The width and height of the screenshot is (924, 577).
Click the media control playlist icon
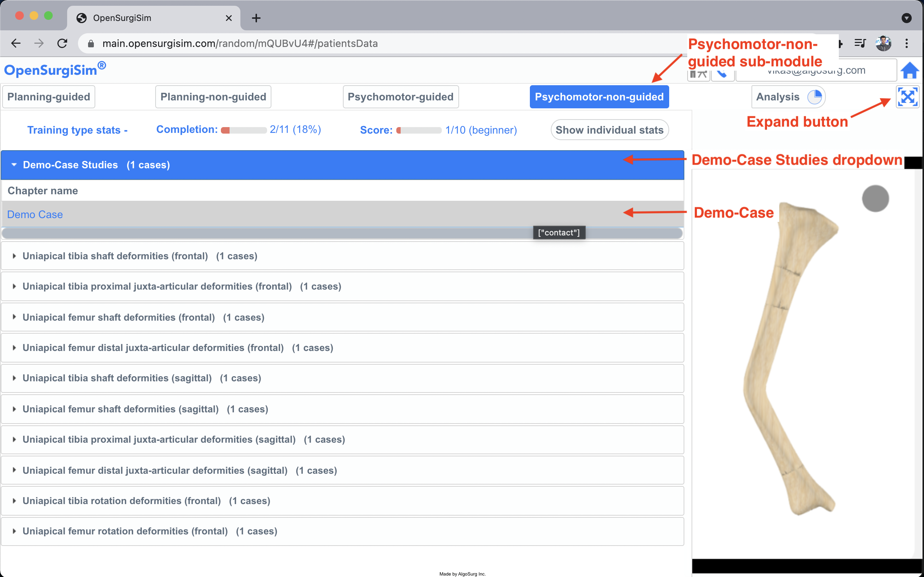click(860, 43)
